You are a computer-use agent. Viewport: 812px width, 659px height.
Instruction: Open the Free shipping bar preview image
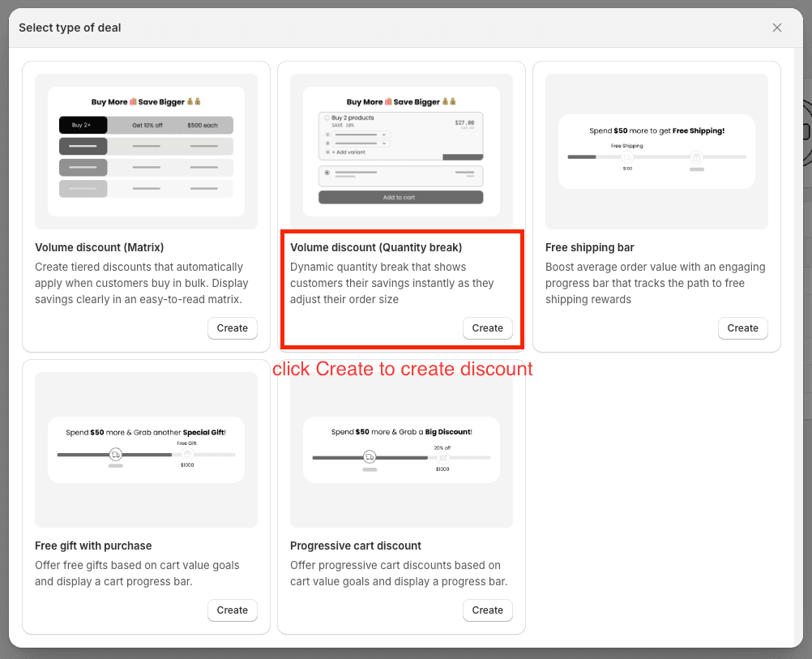[656, 152]
